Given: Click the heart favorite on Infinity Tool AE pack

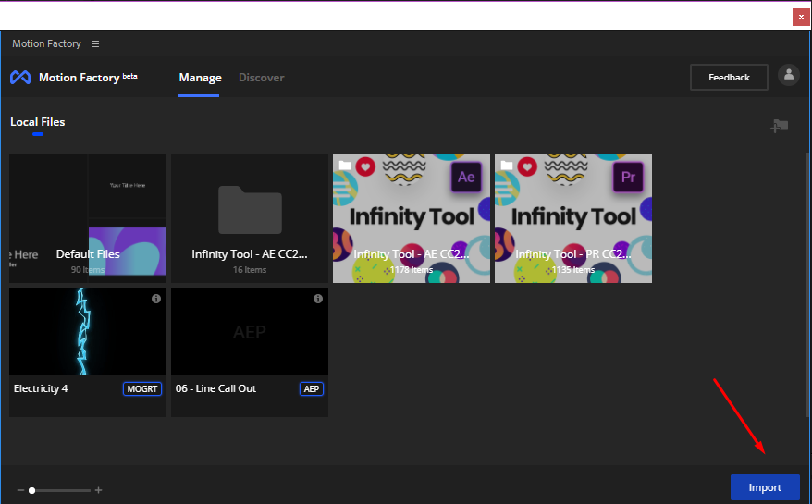Looking at the screenshot, I should tap(365, 166).
